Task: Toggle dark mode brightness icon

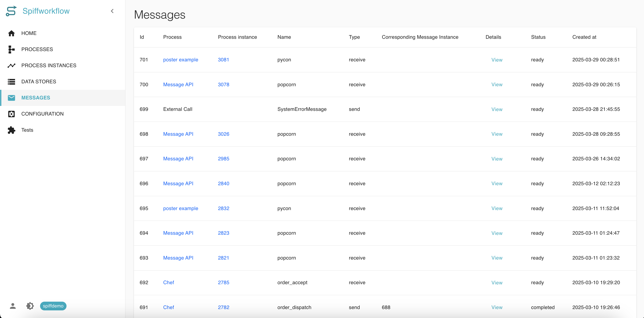Action: point(30,306)
